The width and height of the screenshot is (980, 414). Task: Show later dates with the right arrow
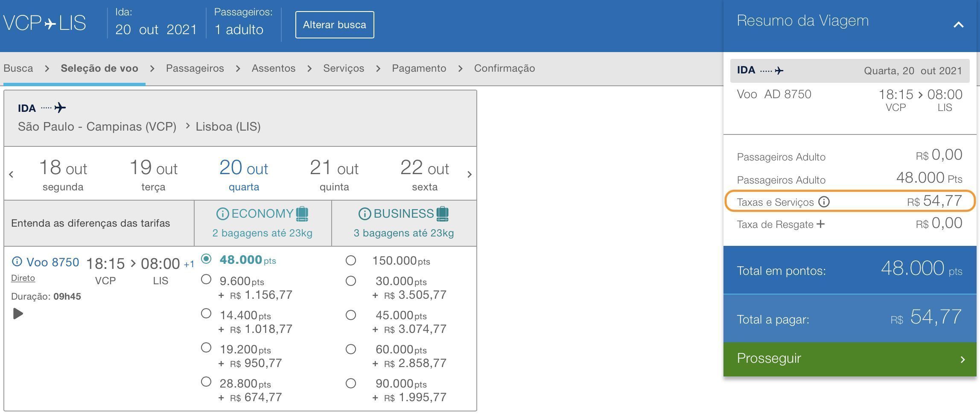pyautogui.click(x=470, y=174)
